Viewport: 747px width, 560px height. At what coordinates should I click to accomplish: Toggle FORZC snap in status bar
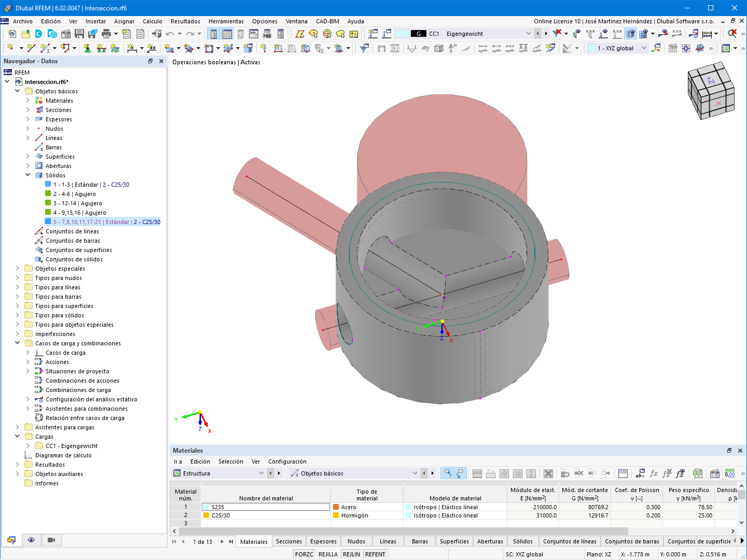pos(304,554)
